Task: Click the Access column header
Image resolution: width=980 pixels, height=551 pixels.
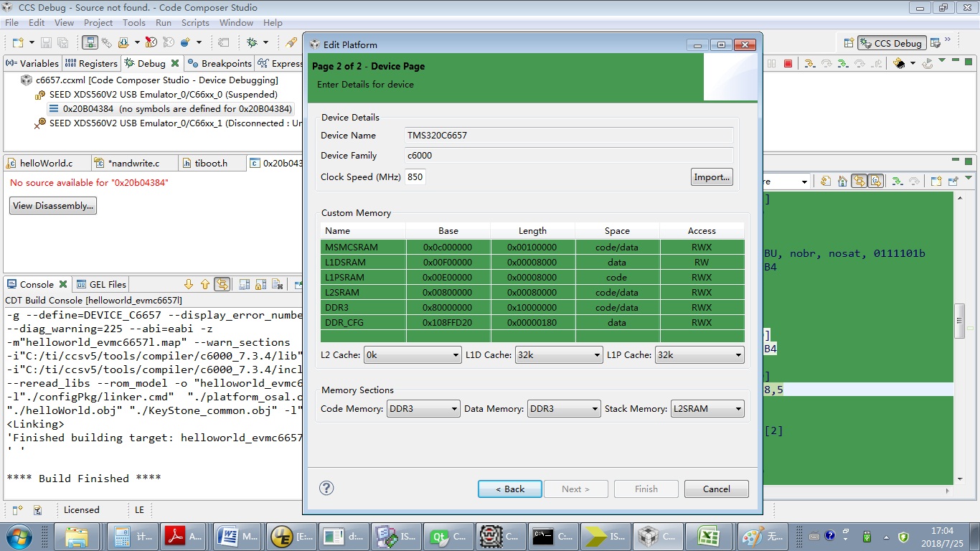Action: (x=702, y=231)
